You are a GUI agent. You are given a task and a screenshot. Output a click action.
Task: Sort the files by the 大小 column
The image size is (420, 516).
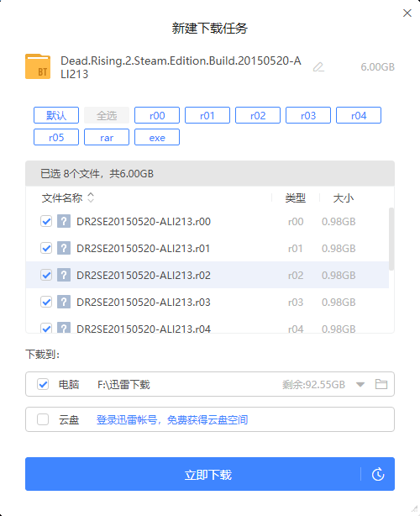343,198
